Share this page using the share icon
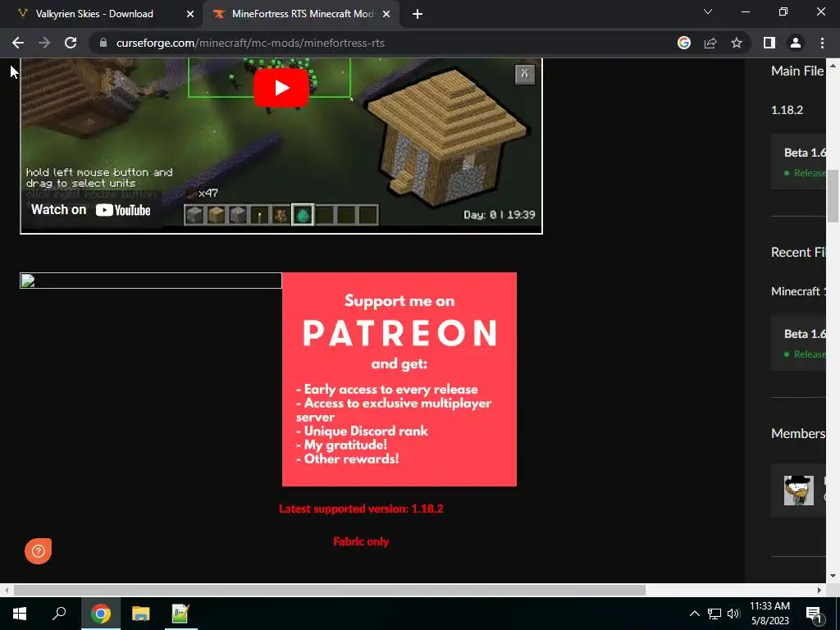840x630 pixels. (x=710, y=43)
